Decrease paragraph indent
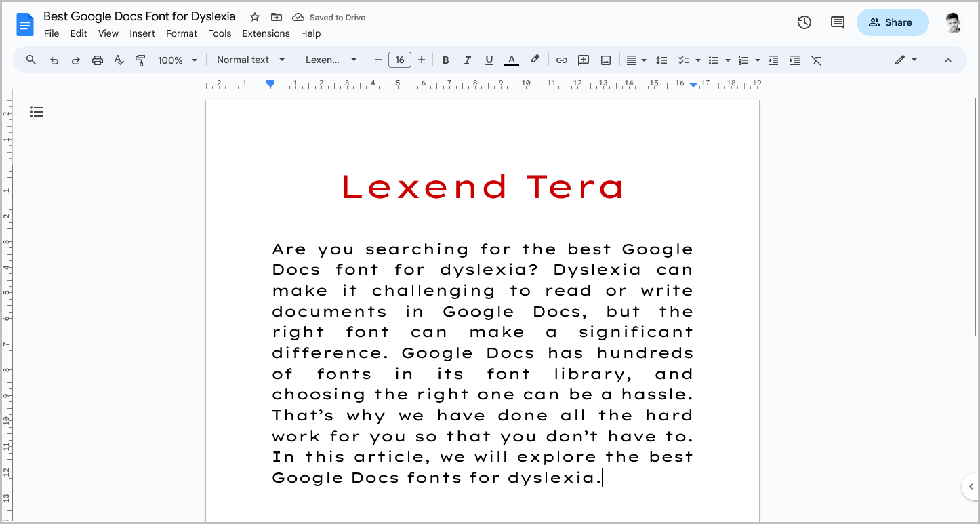Screen dimensions: 980x524 pyautogui.click(x=773, y=60)
